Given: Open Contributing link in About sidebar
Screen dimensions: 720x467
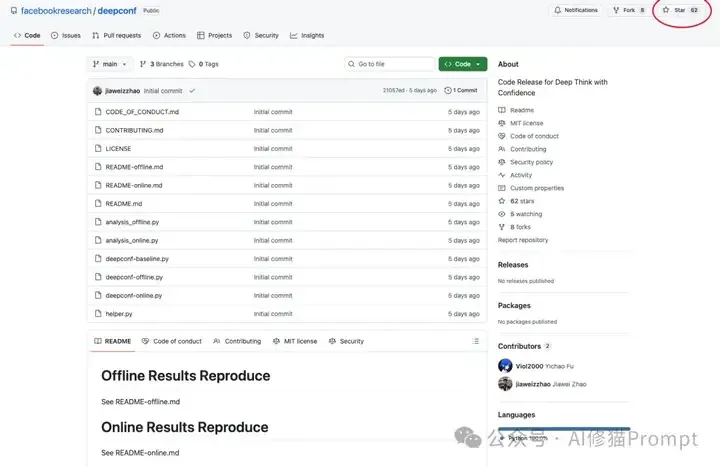Looking at the screenshot, I should pyautogui.click(x=523, y=149).
